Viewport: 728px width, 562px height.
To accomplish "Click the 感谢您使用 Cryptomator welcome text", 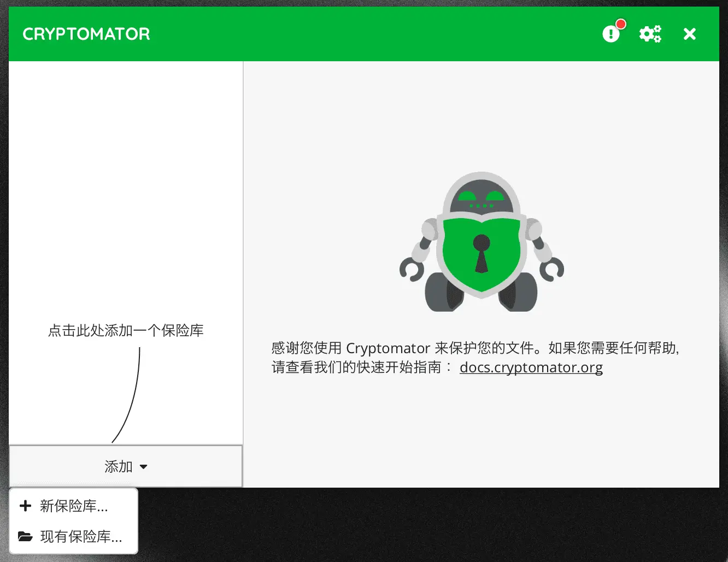I will (x=475, y=358).
